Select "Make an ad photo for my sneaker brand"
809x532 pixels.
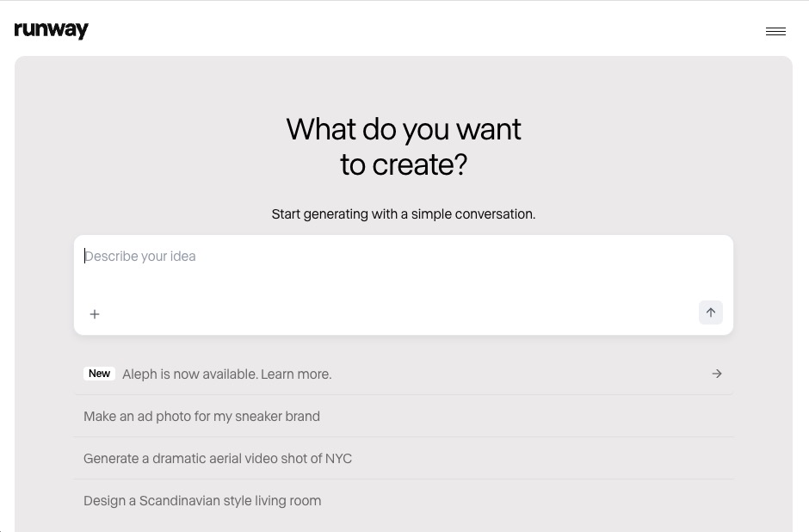click(x=201, y=417)
